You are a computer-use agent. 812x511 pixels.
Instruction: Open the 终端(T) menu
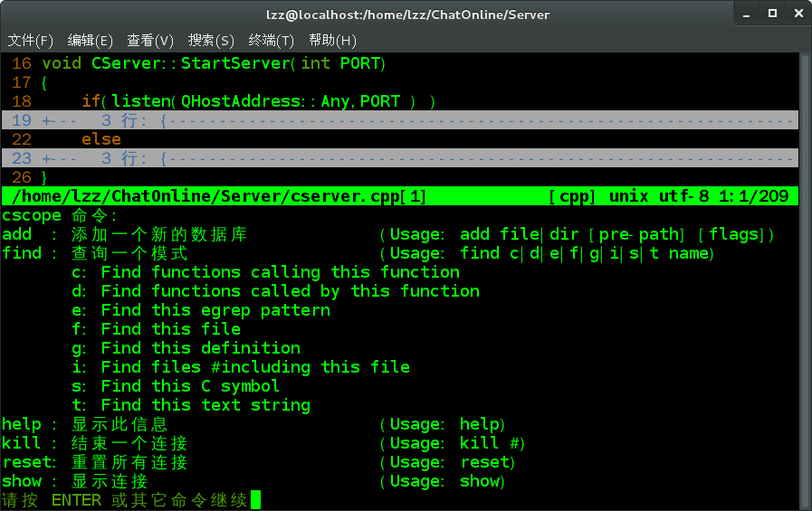pos(271,41)
